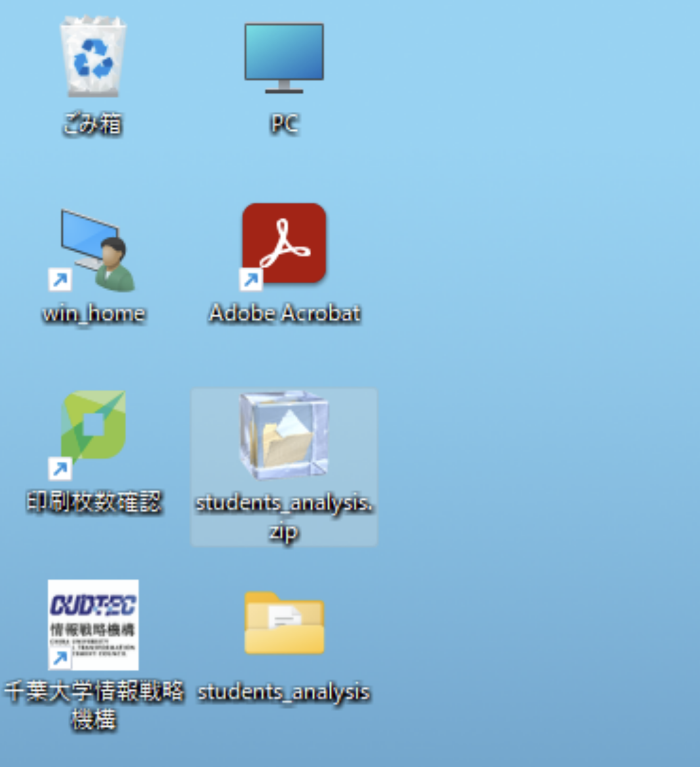Image resolution: width=700 pixels, height=767 pixels.
Task: Select the PC monitor icon
Action: pyautogui.click(x=284, y=57)
